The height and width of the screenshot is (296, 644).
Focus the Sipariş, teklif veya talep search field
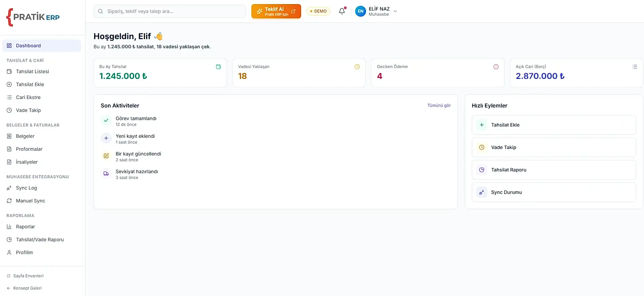[x=169, y=11]
